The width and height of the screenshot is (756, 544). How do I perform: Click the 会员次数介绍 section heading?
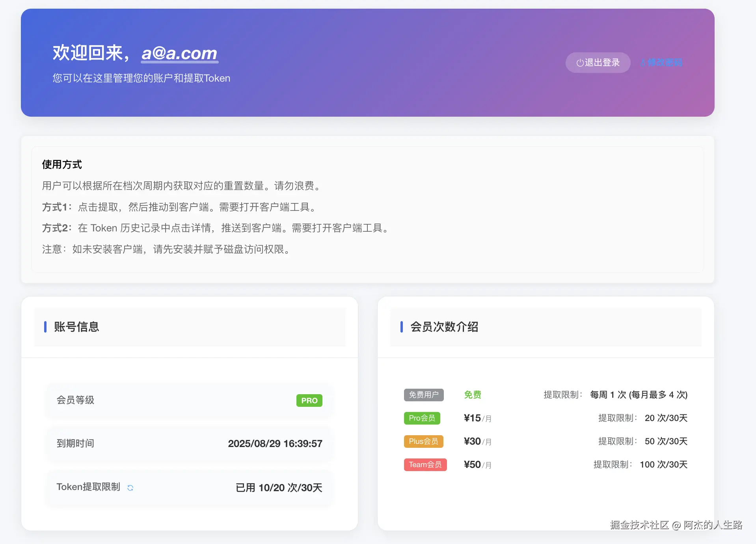pos(444,327)
